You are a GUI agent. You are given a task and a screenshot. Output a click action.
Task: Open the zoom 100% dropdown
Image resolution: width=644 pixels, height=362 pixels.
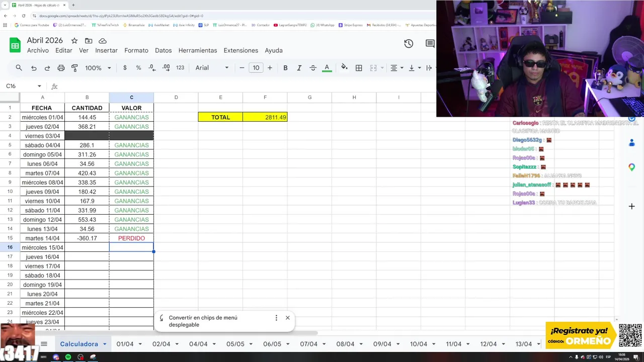[98, 68]
